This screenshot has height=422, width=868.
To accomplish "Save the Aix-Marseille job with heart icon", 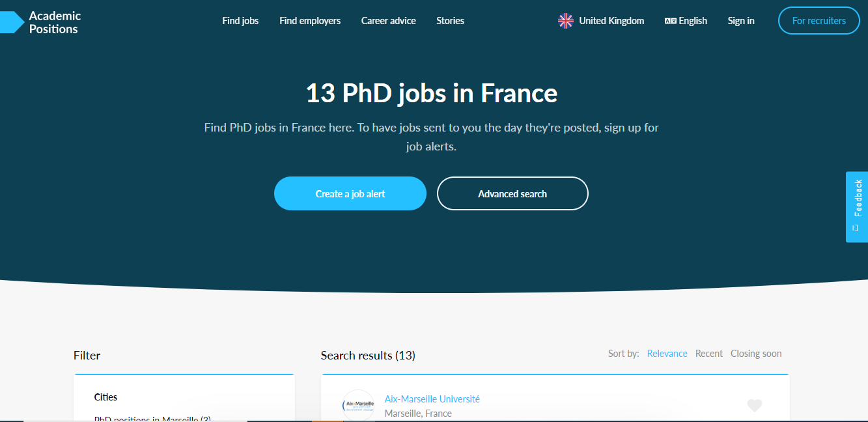I will pyautogui.click(x=754, y=406).
